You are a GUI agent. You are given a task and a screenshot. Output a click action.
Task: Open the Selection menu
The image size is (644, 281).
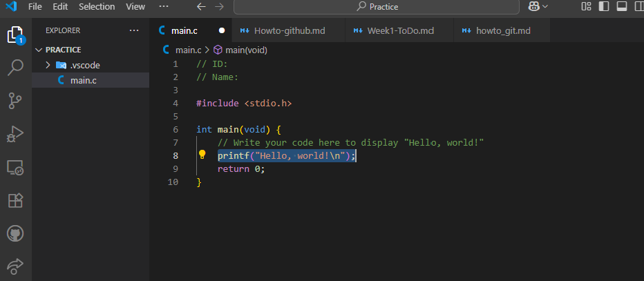click(x=97, y=7)
